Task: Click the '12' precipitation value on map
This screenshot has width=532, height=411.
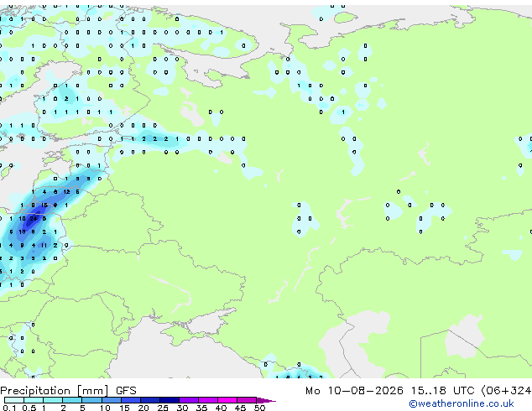Action: [66, 192]
